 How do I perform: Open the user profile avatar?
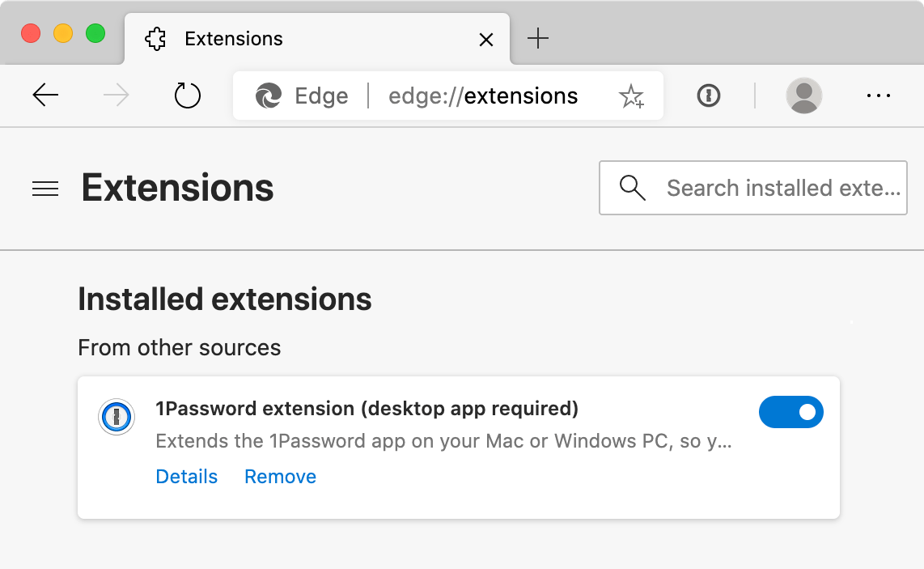pyautogui.click(x=803, y=96)
